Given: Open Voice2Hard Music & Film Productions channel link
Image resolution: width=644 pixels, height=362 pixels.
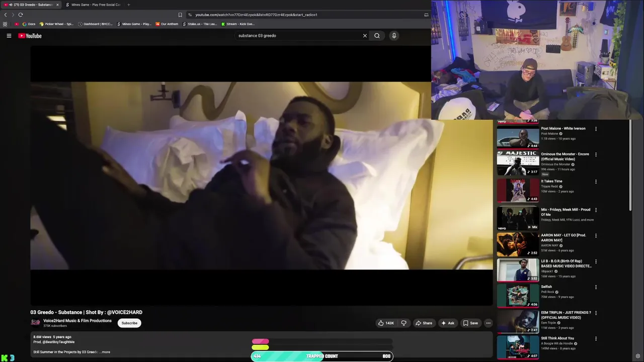Looking at the screenshot, I should [77, 321].
